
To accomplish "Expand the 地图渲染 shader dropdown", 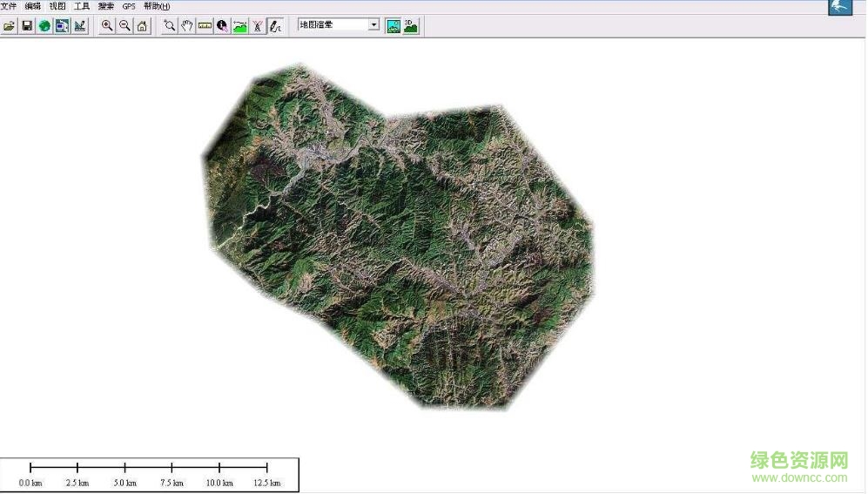I will click(374, 25).
